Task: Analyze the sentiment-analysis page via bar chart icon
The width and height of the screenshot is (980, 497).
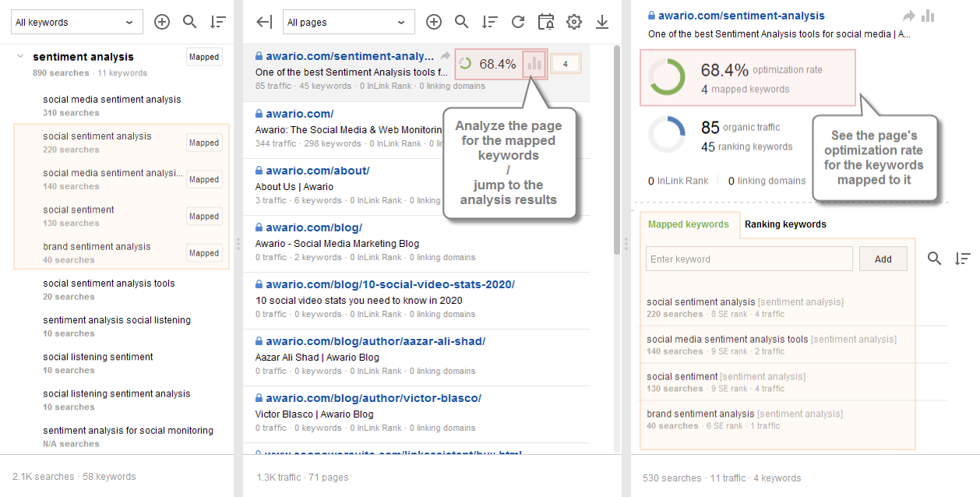Action: click(534, 64)
